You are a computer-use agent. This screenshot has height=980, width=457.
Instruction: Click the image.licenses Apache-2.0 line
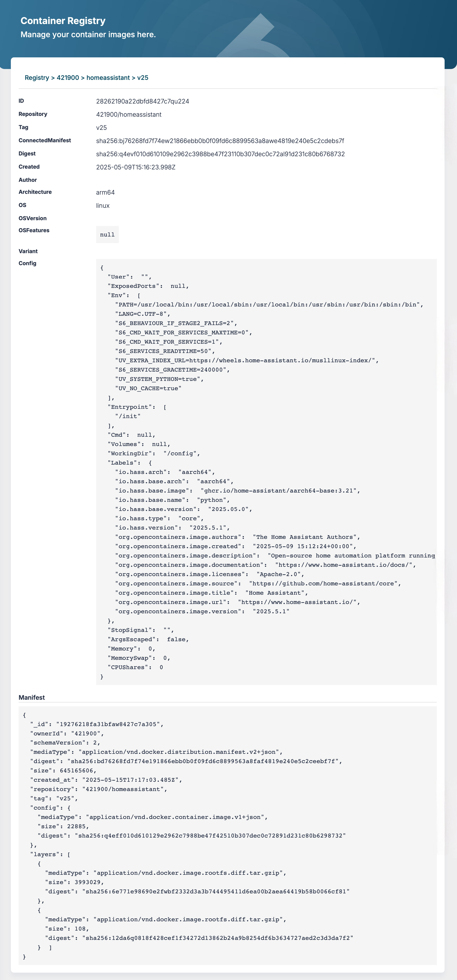(x=210, y=575)
